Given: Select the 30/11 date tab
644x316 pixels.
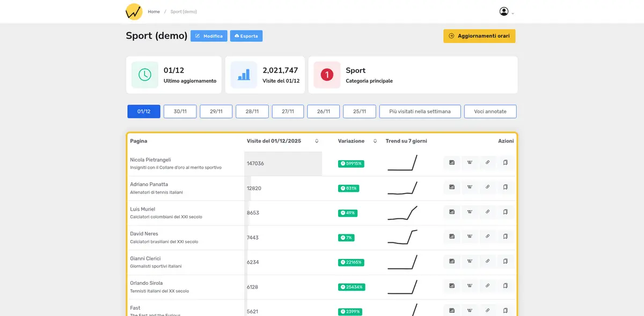Looking at the screenshot, I should [180, 111].
